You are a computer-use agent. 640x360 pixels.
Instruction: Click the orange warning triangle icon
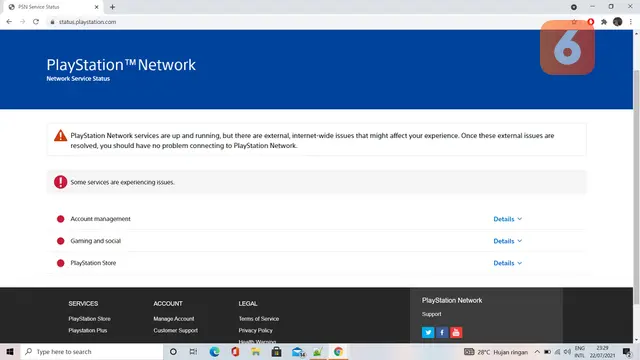pos(60,136)
